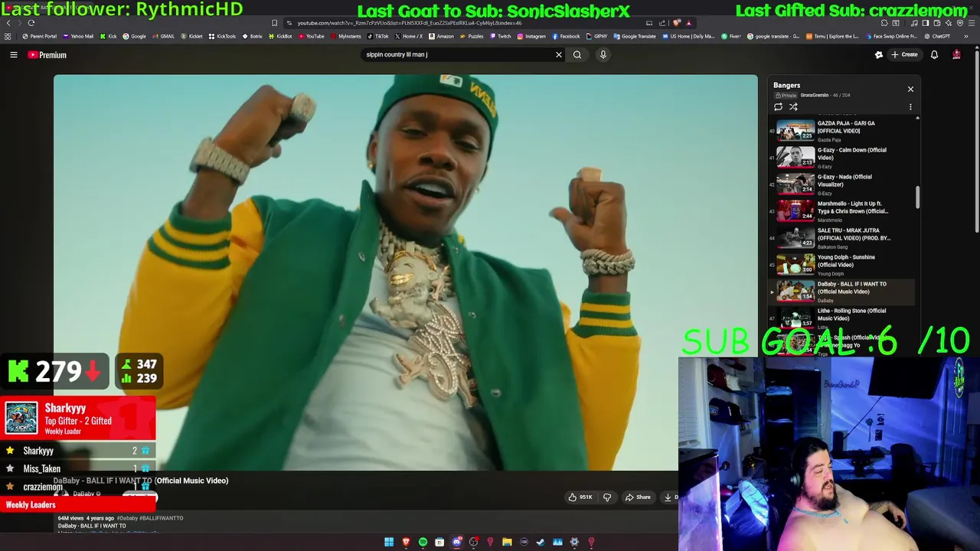Start voice search with microphone

(x=603, y=54)
